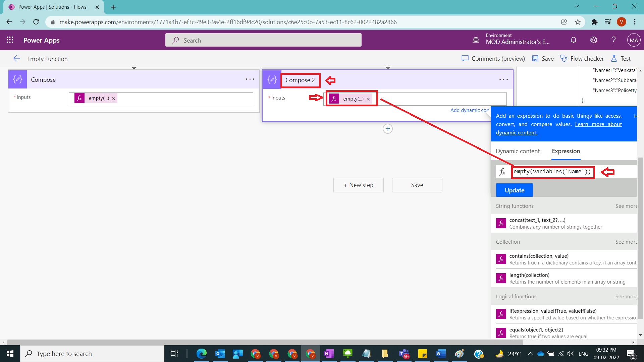
Task: Open Microsoft Teams from taskbar
Action: pyautogui.click(x=404, y=354)
